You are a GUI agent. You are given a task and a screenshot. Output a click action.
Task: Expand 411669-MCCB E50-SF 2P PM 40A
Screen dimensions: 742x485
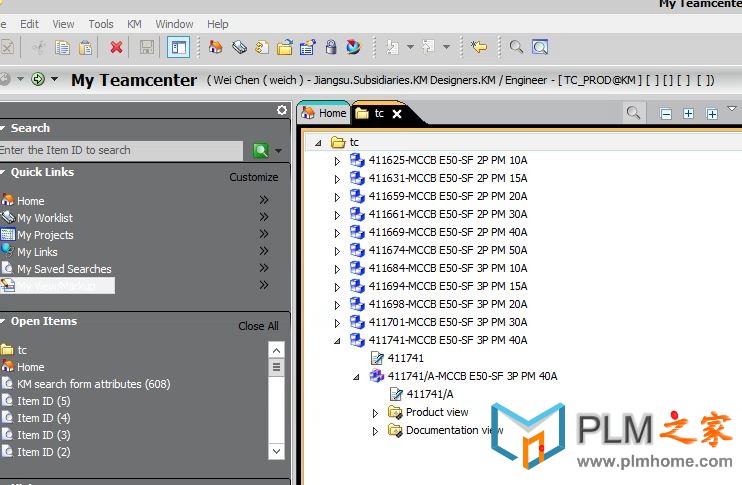[337, 233]
